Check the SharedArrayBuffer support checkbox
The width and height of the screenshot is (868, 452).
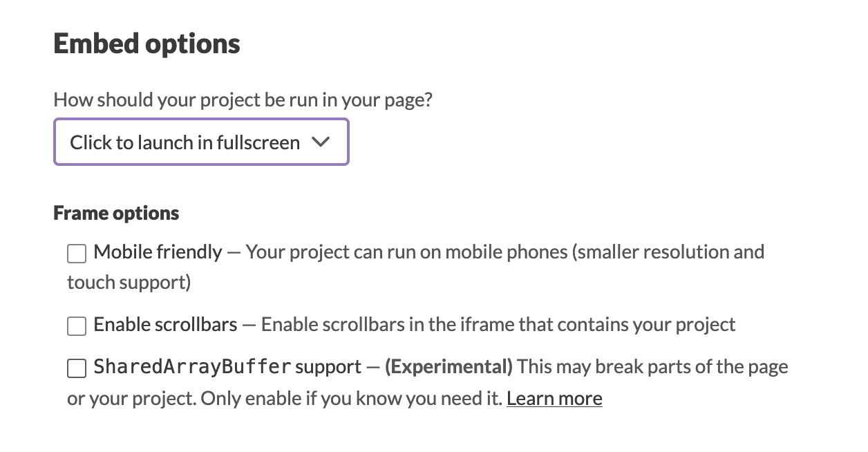[x=77, y=368]
